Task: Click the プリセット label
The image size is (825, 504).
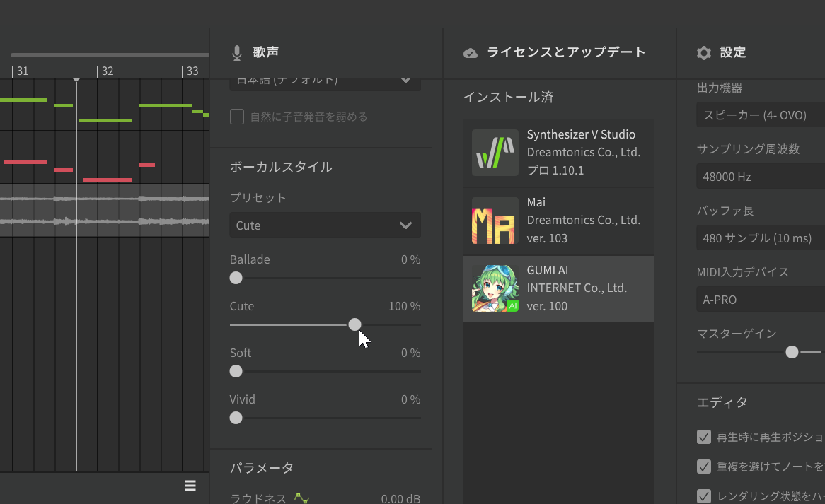Action: 258,198
